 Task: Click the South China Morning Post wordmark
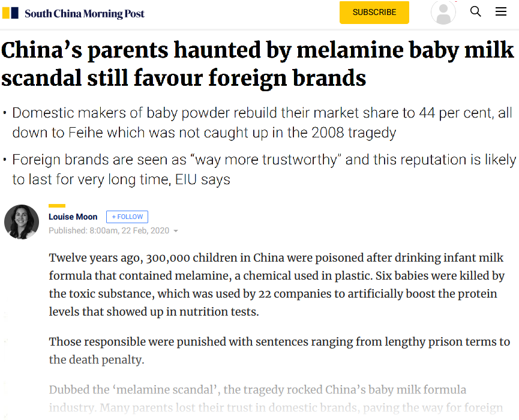[x=85, y=14]
